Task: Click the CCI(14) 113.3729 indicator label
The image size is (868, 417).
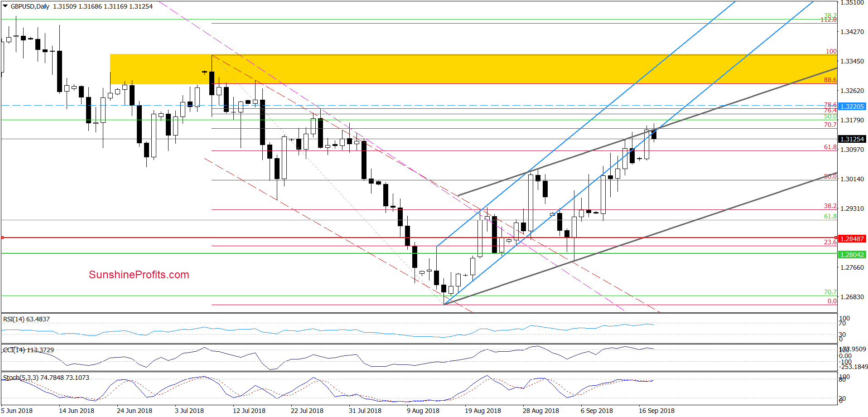Action: [29, 350]
